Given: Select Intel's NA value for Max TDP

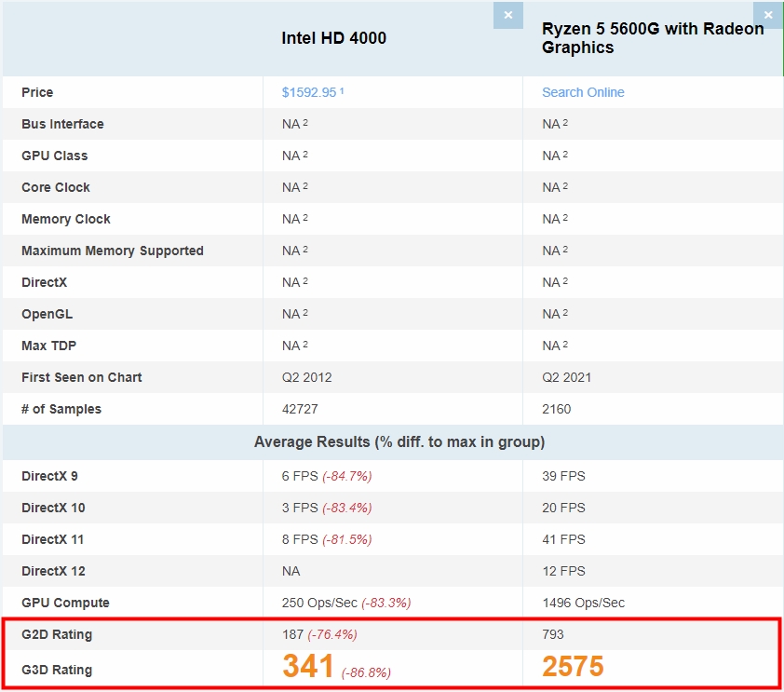Looking at the screenshot, I should pos(294,346).
